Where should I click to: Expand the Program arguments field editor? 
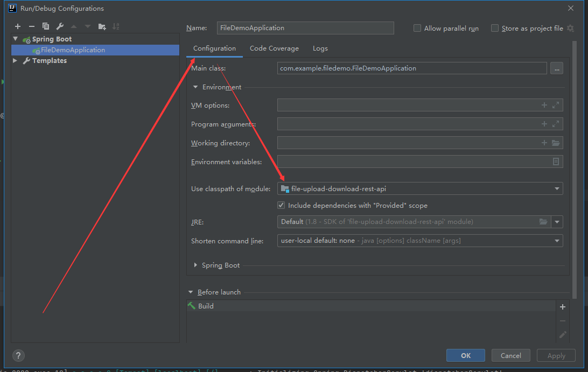coord(556,124)
